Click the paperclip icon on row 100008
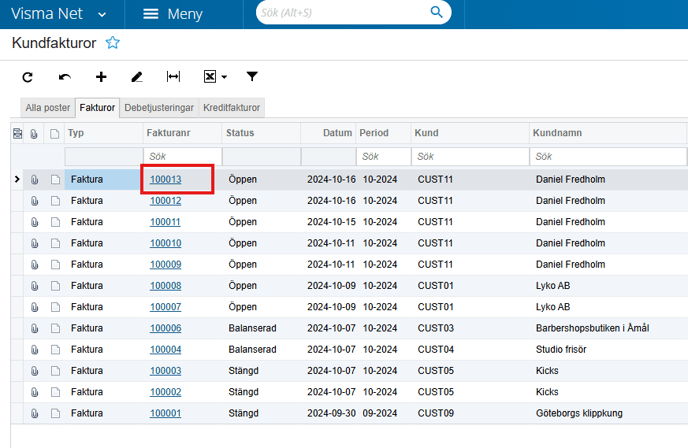Image resolution: width=688 pixels, height=448 pixels. (34, 286)
